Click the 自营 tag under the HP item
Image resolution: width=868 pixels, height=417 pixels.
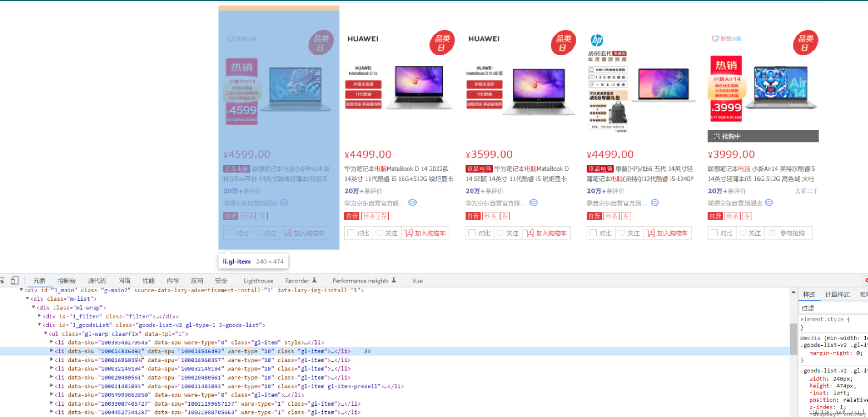click(x=594, y=216)
